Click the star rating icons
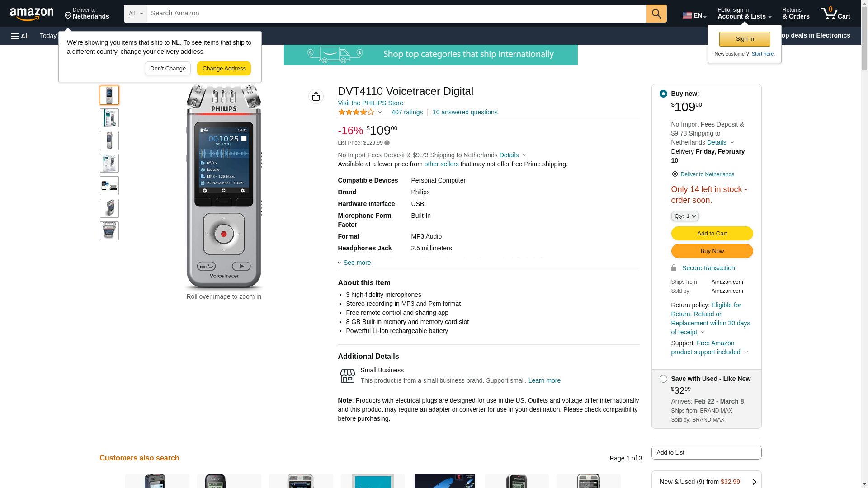The image size is (868, 488). tap(356, 112)
